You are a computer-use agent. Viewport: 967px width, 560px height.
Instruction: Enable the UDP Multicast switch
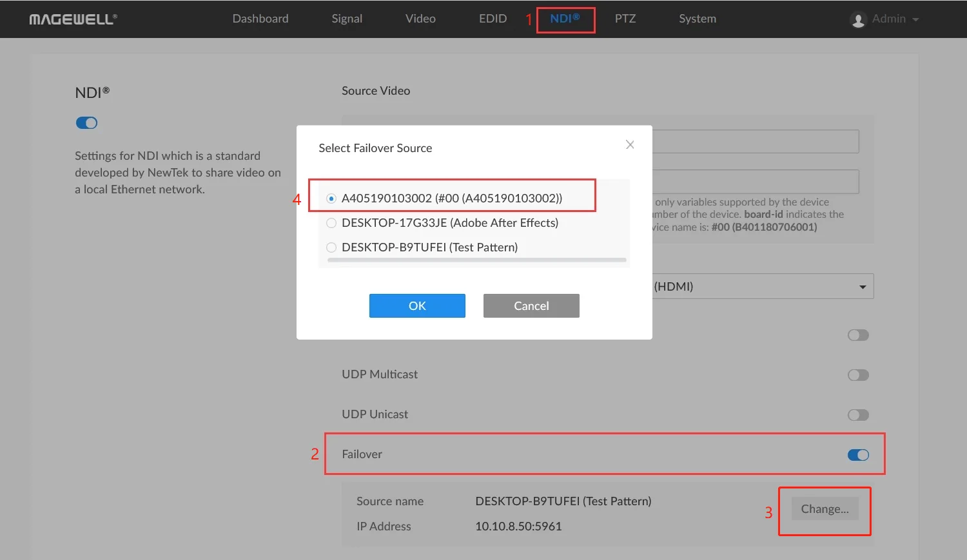tap(858, 375)
